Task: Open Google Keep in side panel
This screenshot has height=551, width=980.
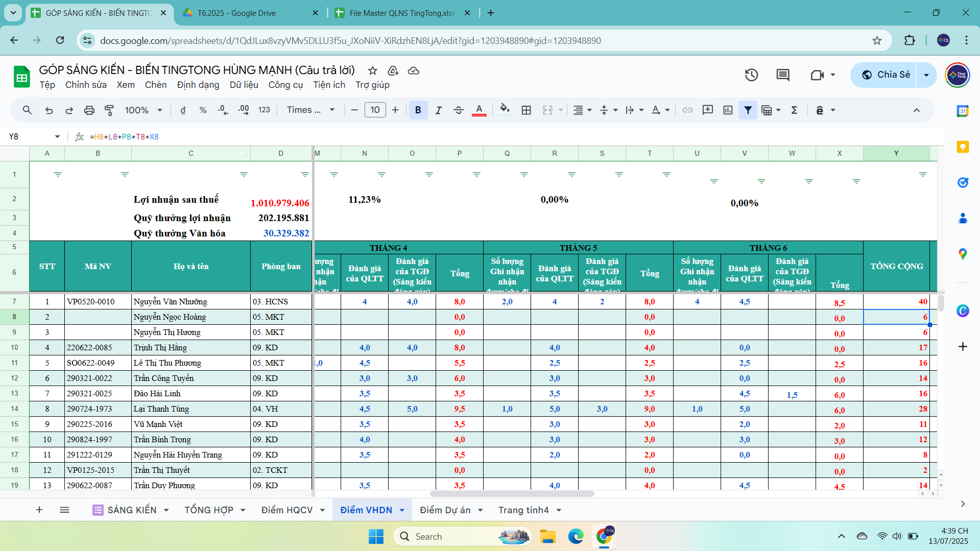Action: pyautogui.click(x=963, y=147)
